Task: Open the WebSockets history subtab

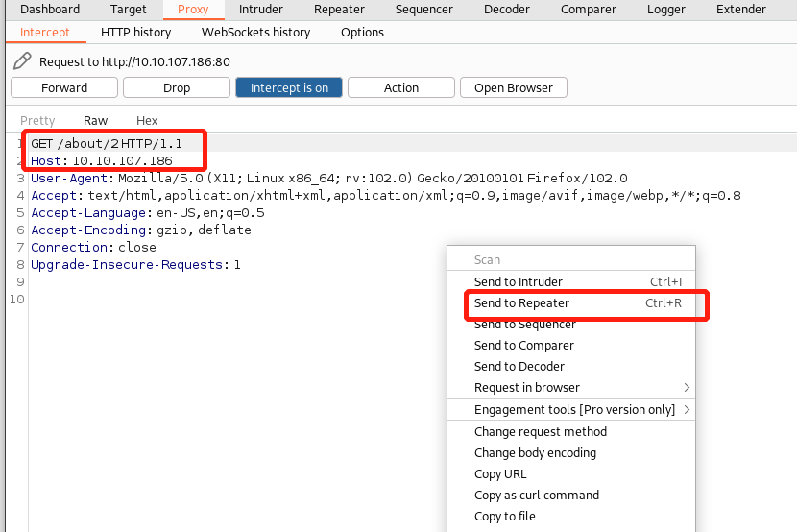Action: [255, 33]
